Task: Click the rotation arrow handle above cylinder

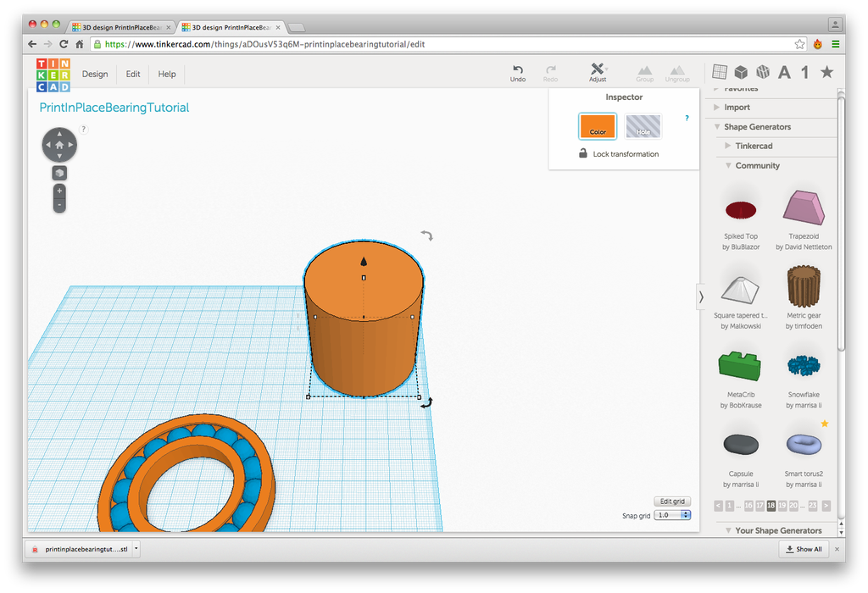Action: coord(426,236)
